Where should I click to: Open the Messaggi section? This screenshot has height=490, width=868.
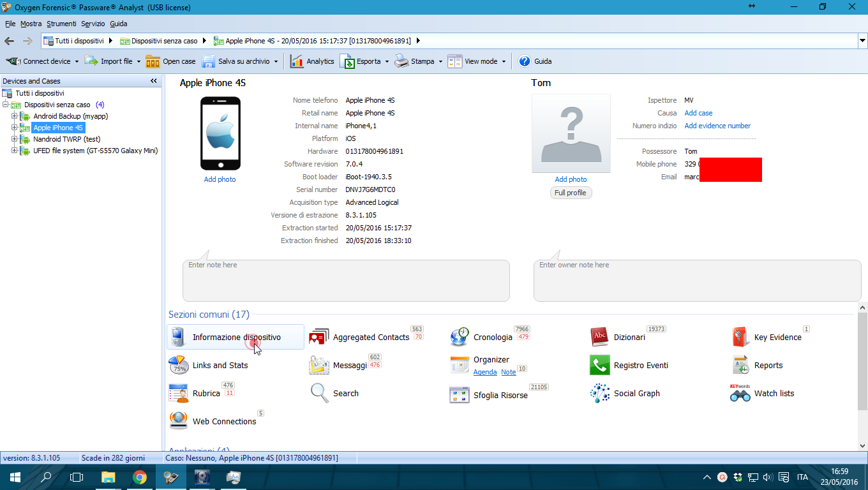[x=350, y=365]
